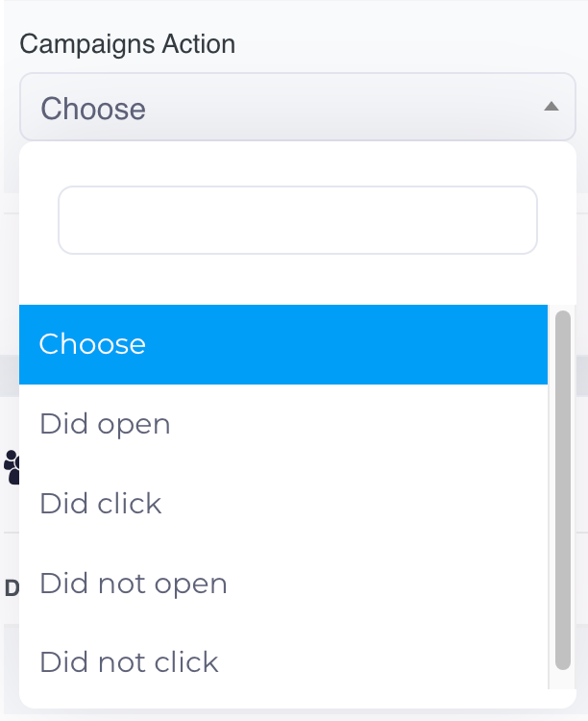Set campaign action to Did not open
Image resolution: width=588 pixels, height=721 pixels.
tap(134, 584)
